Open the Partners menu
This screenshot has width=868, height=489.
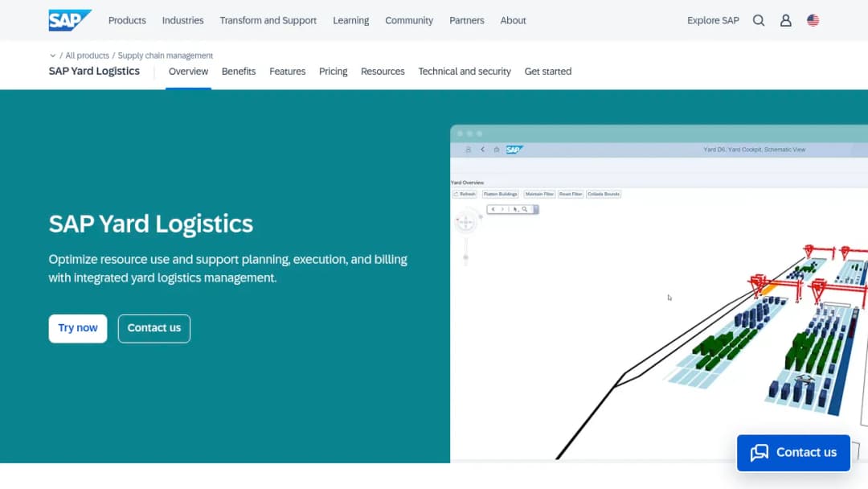point(467,20)
